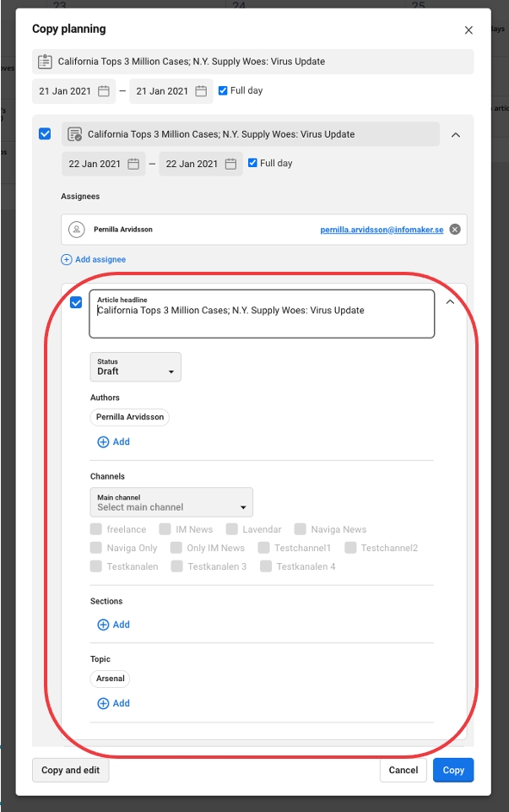Open the Select main channel dropdown

(x=171, y=503)
